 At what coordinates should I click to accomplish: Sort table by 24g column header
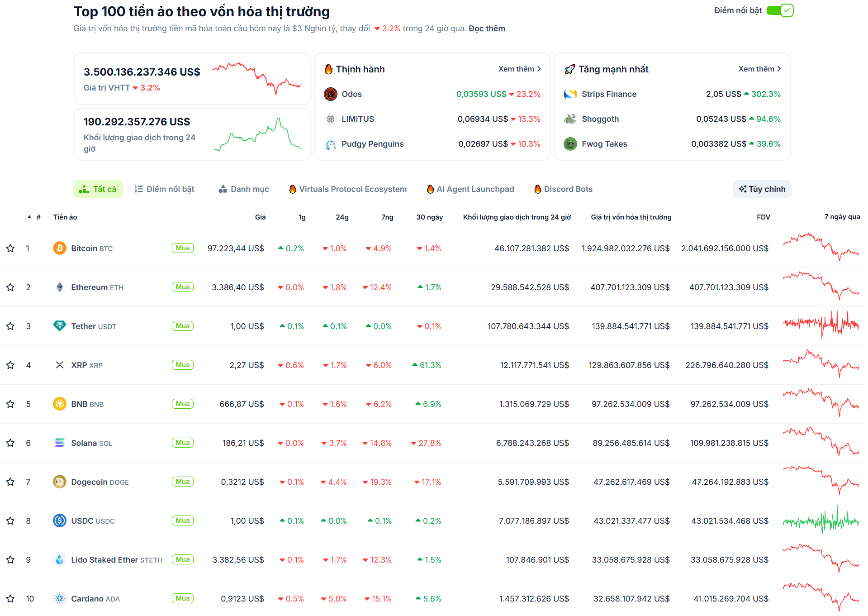tap(342, 217)
